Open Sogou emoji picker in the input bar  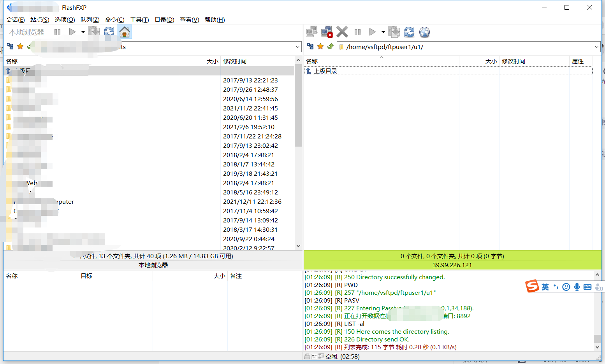point(566,287)
